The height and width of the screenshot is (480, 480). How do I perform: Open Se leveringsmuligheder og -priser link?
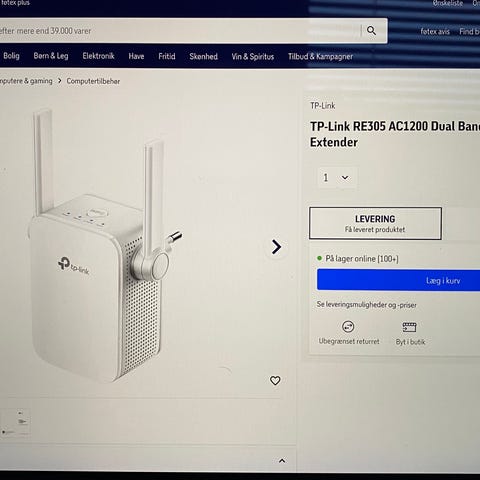[x=366, y=305]
